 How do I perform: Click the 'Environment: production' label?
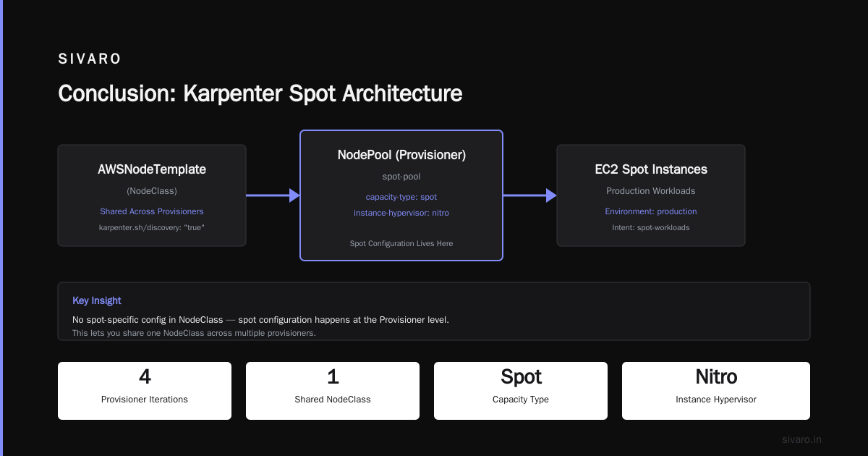click(x=651, y=211)
